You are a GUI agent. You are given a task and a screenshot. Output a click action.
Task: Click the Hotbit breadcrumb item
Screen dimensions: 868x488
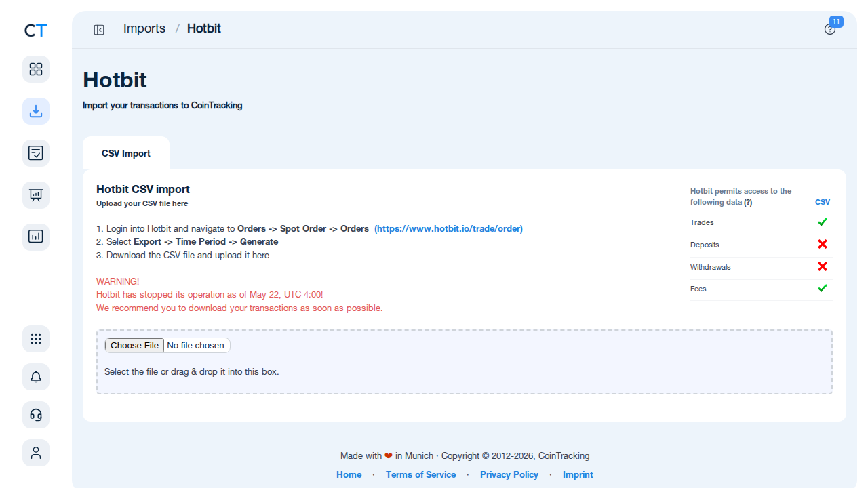point(204,28)
